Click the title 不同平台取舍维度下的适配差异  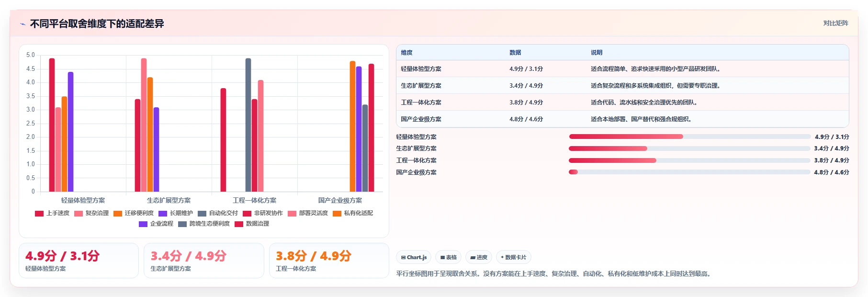click(97, 24)
